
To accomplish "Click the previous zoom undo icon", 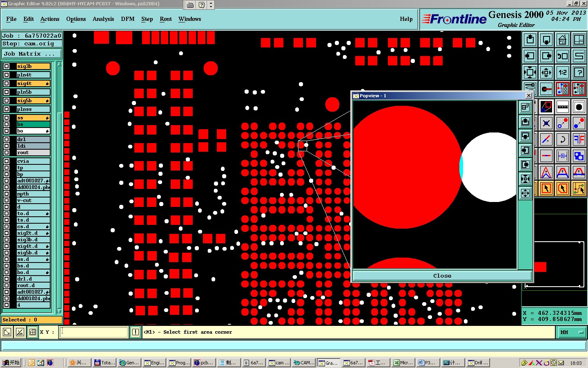I will 563,56.
